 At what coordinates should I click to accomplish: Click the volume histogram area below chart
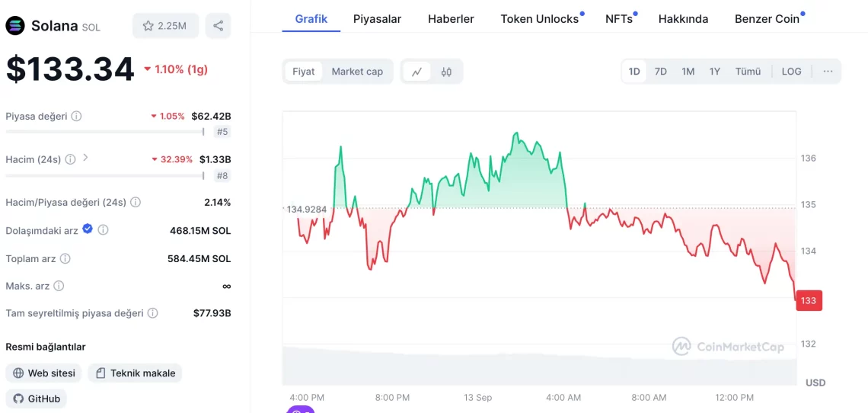coord(539,366)
